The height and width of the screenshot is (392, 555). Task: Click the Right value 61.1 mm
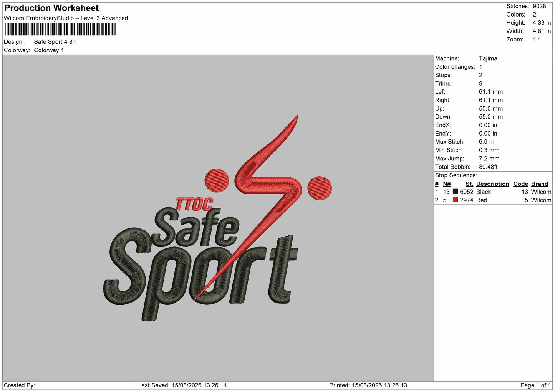(491, 100)
